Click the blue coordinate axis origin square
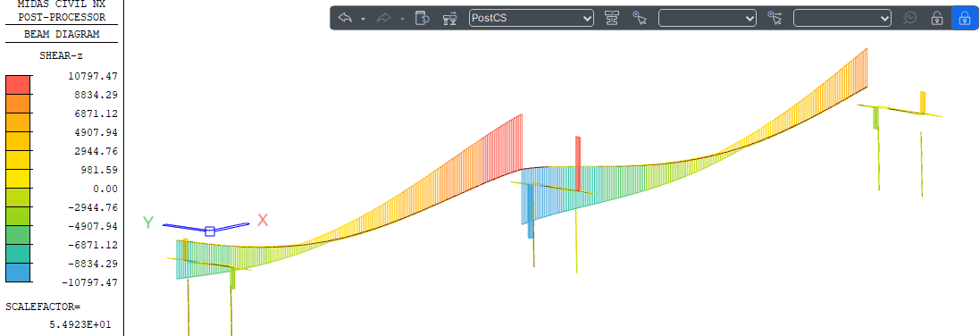 click(x=210, y=231)
